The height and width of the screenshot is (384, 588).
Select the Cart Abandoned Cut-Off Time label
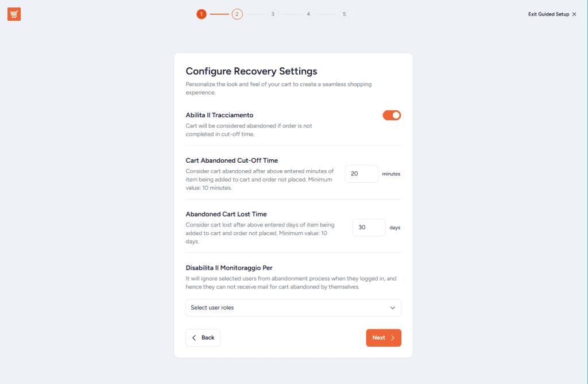pyautogui.click(x=232, y=160)
